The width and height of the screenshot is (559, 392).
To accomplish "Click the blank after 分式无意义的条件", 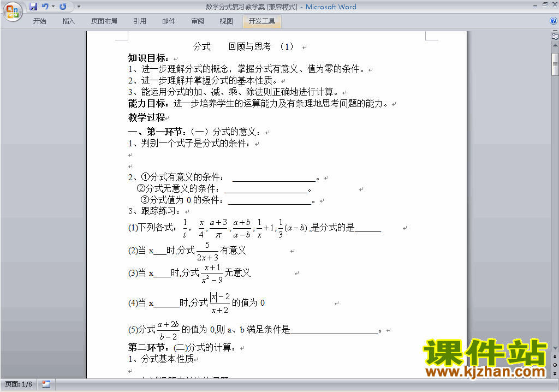I will [266, 189].
